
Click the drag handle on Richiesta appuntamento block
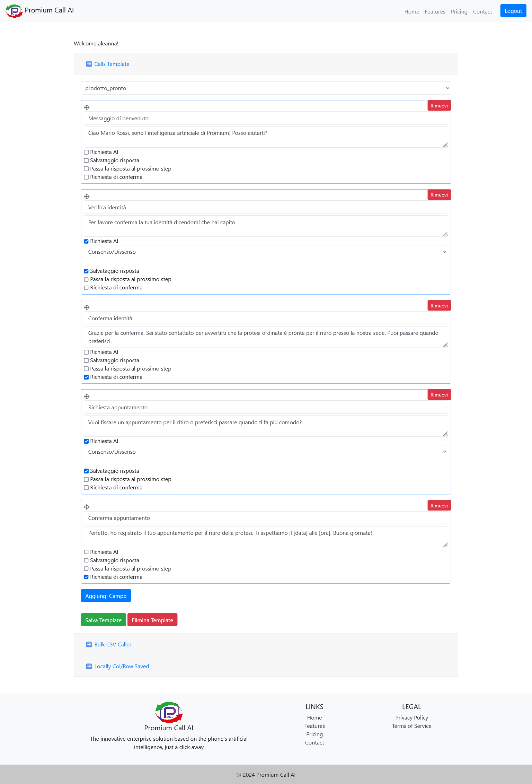pyautogui.click(x=87, y=397)
